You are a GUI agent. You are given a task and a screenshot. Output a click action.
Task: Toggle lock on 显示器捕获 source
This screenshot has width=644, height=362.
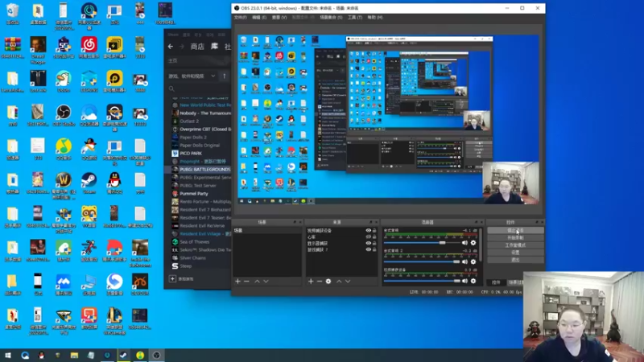tap(374, 243)
